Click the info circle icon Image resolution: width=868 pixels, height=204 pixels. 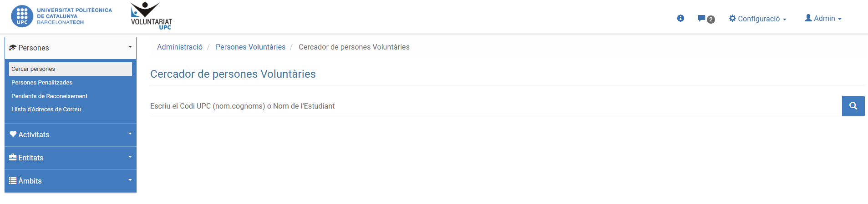[680, 18]
